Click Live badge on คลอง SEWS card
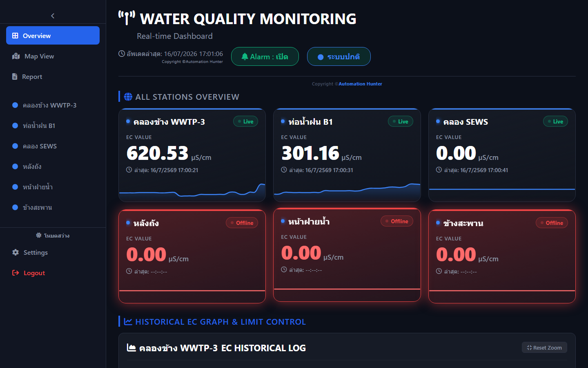The image size is (588, 368). point(555,121)
